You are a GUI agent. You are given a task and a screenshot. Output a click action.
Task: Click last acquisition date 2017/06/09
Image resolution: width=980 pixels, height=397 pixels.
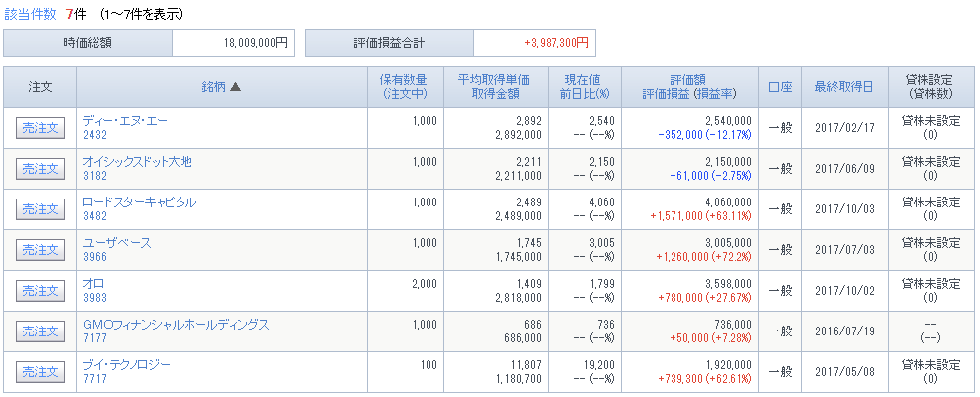point(845,168)
